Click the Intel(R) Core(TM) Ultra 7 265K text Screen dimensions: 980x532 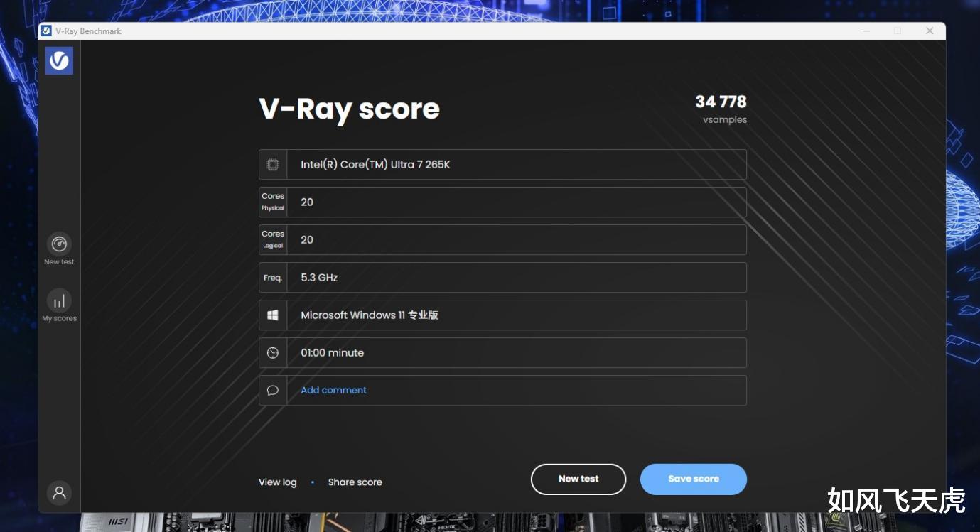(375, 165)
